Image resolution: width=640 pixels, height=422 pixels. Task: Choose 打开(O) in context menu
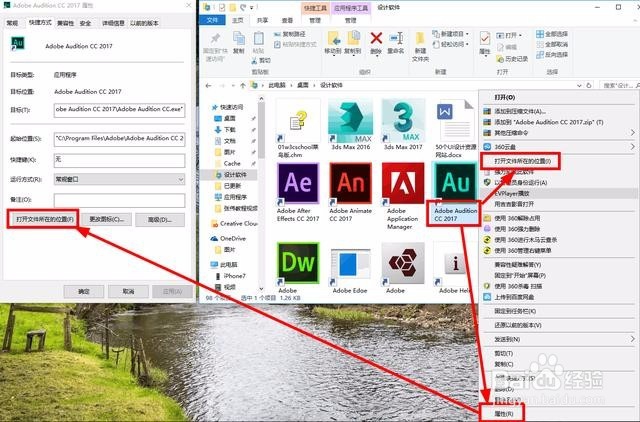505,98
